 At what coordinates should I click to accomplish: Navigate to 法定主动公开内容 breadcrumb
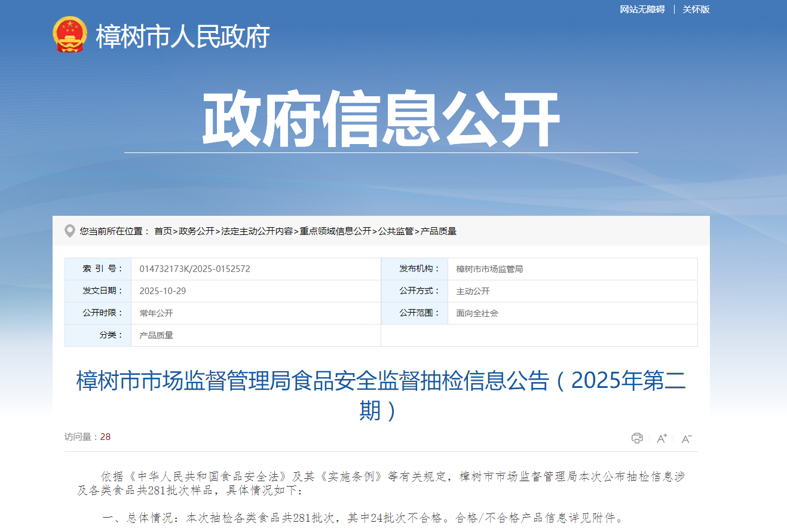pos(257,231)
